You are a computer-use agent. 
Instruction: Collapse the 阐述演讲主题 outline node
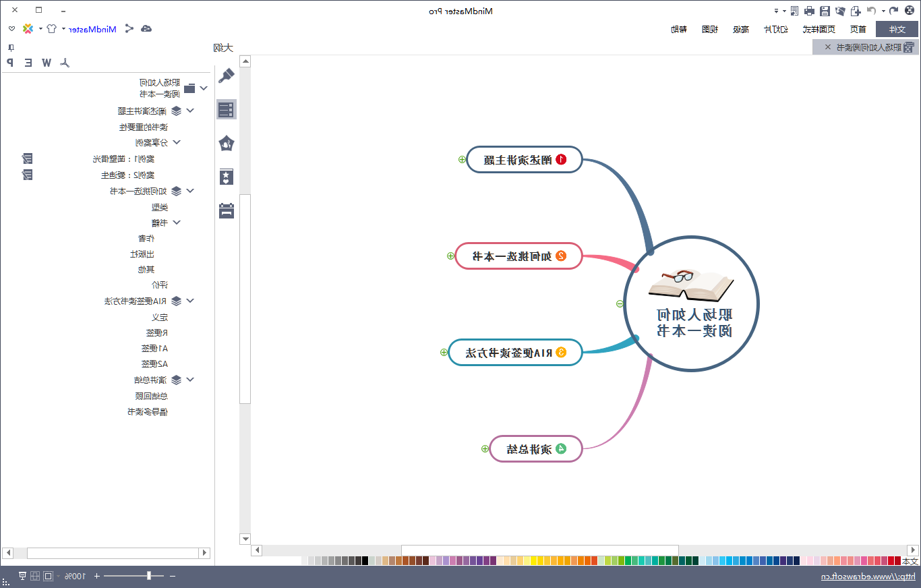point(190,111)
